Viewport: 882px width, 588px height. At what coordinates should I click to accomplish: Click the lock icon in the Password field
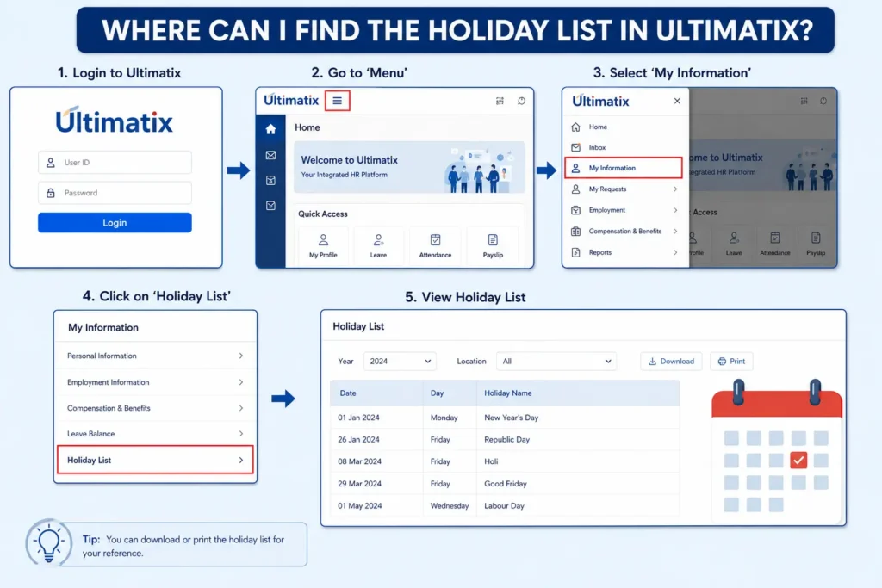(51, 193)
